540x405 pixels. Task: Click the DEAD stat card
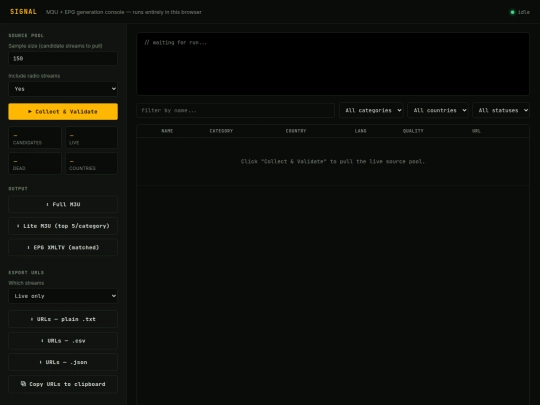coord(35,164)
